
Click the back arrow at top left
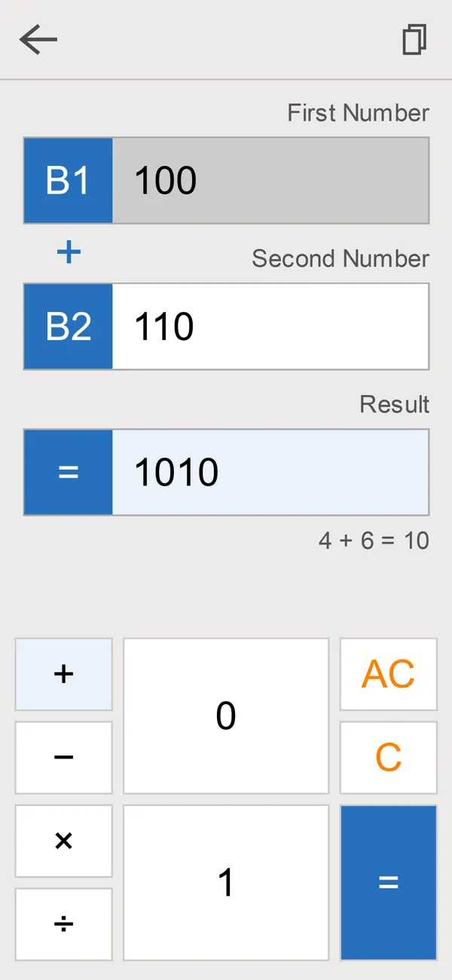point(38,39)
